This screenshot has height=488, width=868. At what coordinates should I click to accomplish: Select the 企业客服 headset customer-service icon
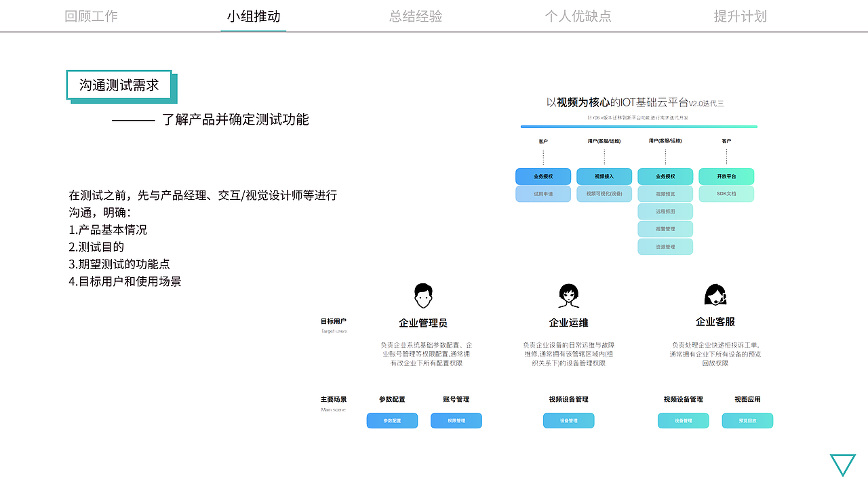click(715, 294)
